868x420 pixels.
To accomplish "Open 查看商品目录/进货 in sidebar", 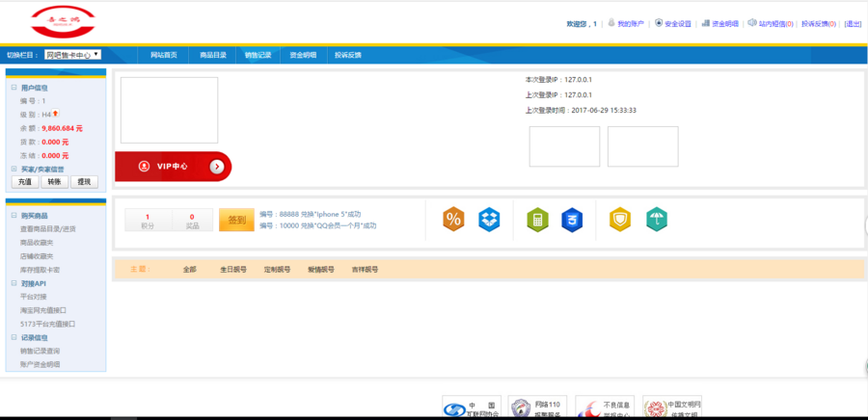I will pos(47,229).
